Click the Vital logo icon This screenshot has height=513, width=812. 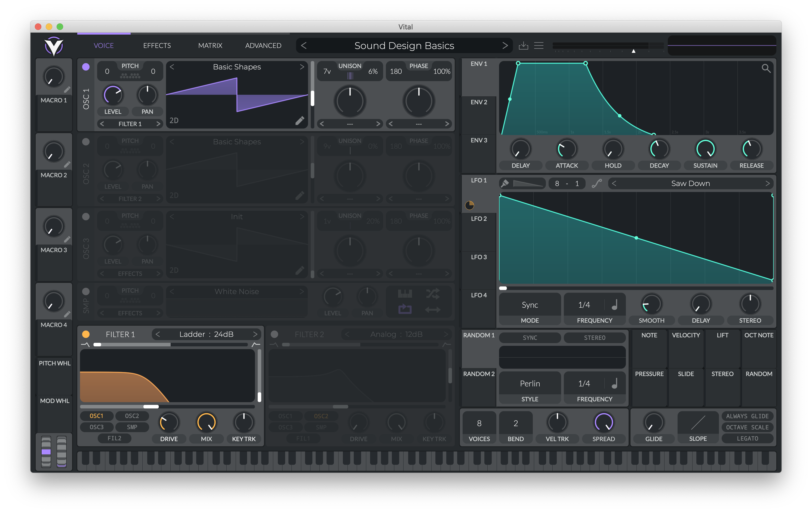(54, 46)
